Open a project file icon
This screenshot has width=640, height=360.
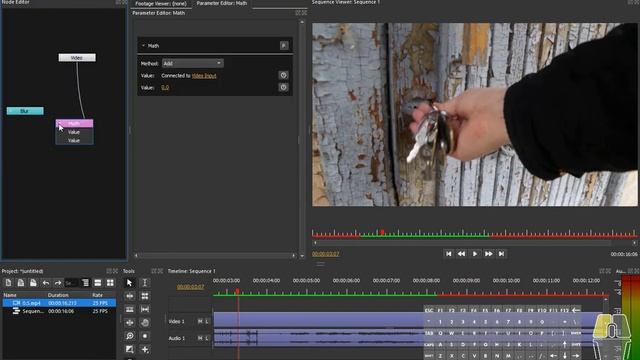coord(20,283)
